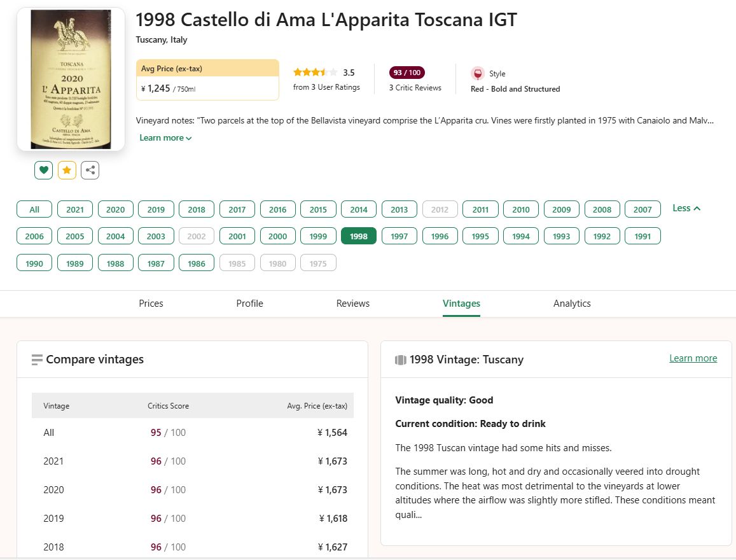Choose the 1994 vintage pill
The width and height of the screenshot is (736, 560).
pos(521,236)
